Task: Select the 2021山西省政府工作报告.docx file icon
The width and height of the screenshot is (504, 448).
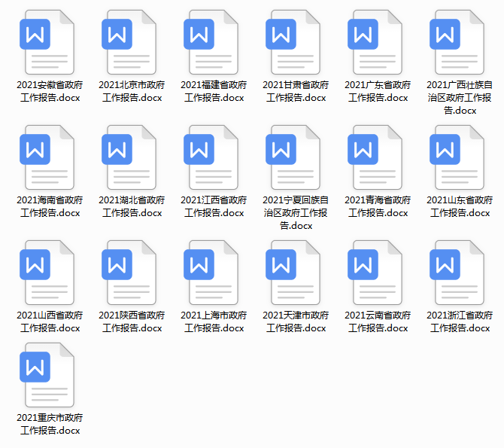Action: point(49,273)
